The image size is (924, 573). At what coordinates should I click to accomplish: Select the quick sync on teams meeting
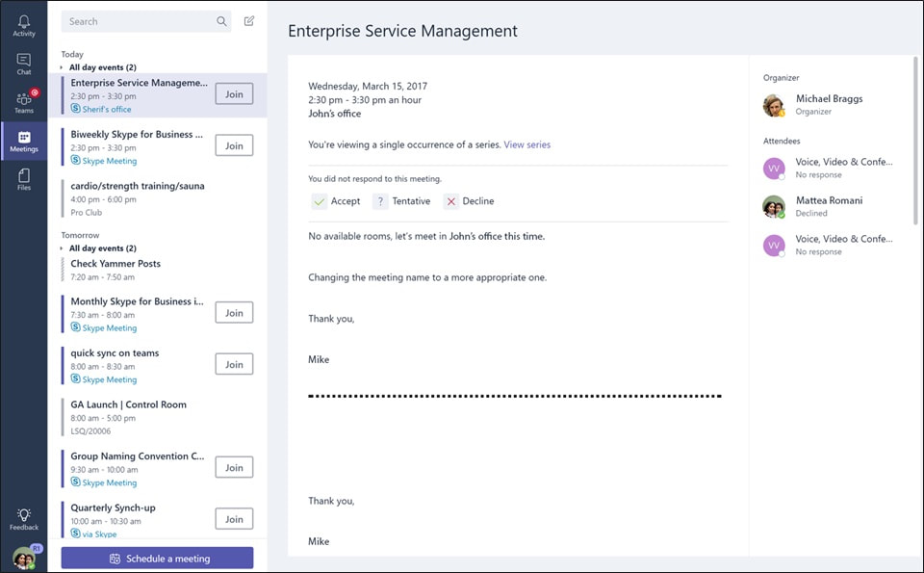click(137, 366)
